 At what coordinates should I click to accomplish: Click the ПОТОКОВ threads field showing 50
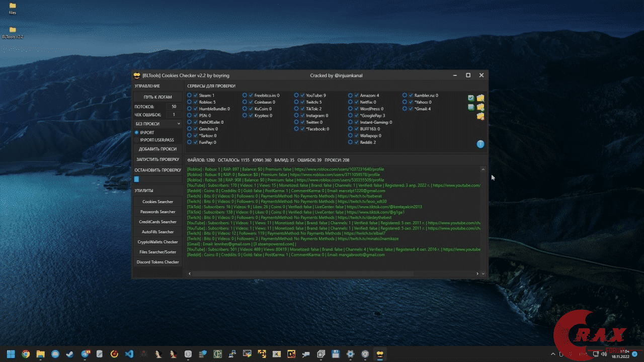click(x=174, y=107)
